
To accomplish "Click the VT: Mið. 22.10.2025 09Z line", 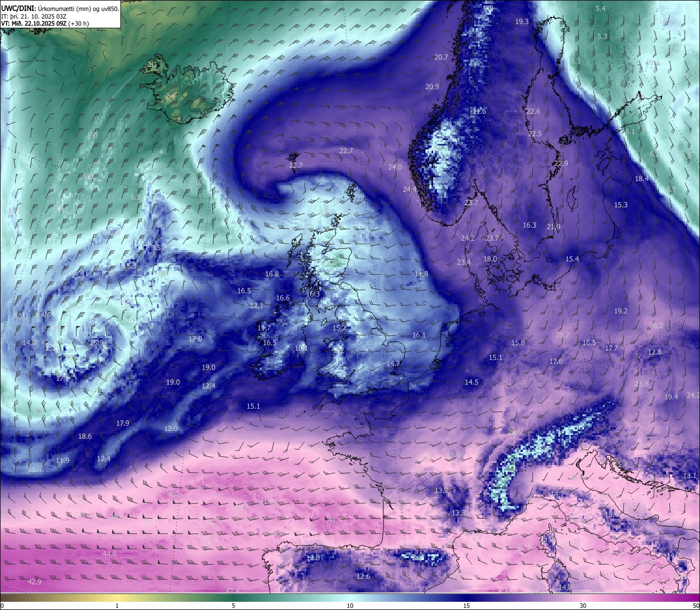I will click(x=45, y=24).
